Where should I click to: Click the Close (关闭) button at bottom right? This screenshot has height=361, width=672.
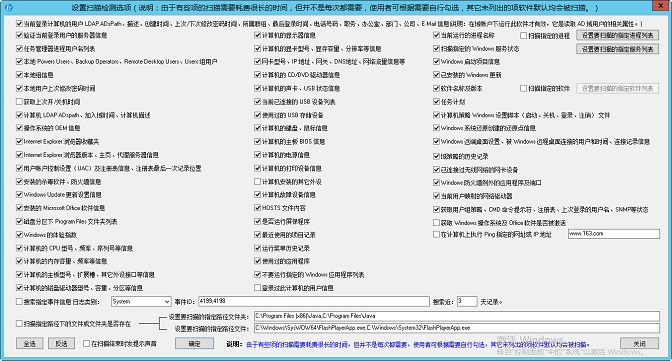(x=639, y=343)
